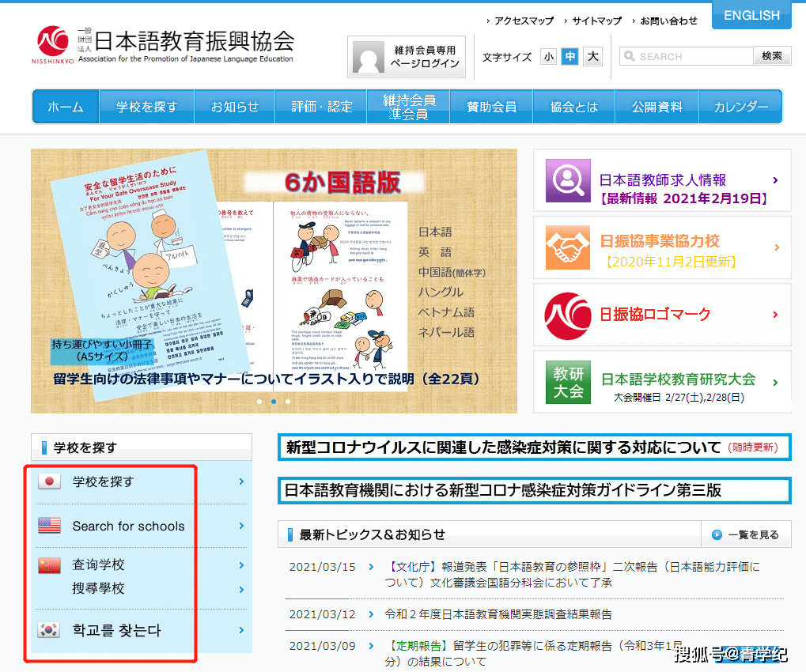
Task: Set font size to 中 (medium)
Action: point(570,57)
